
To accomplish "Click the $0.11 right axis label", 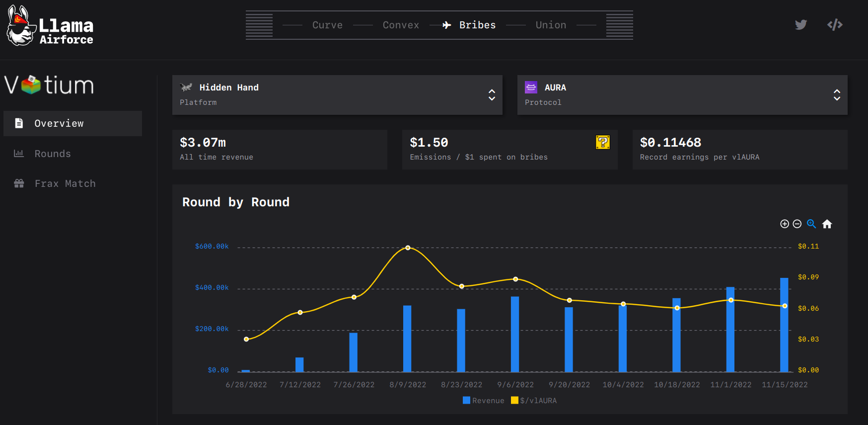I will click(808, 246).
